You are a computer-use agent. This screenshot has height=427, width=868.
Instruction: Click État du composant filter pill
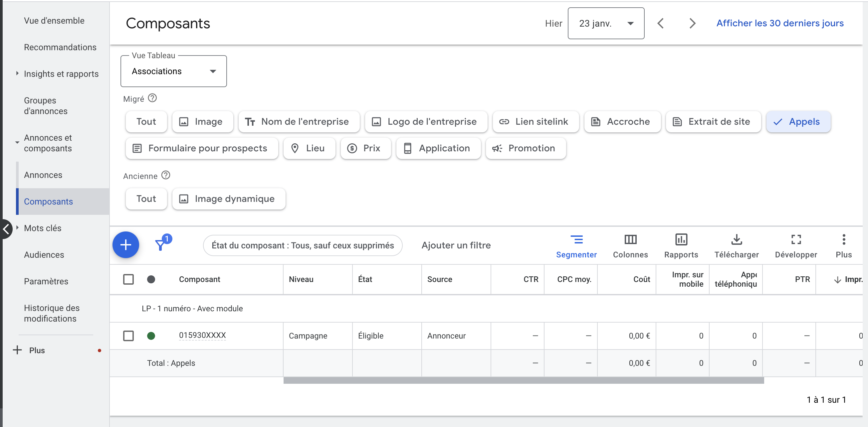tap(303, 245)
